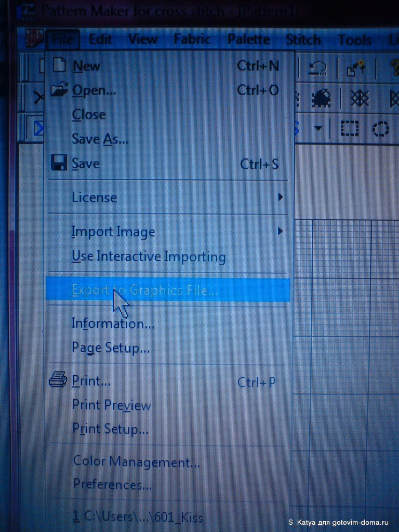Open the Edit menu
The width and height of the screenshot is (399, 532).
(100, 40)
